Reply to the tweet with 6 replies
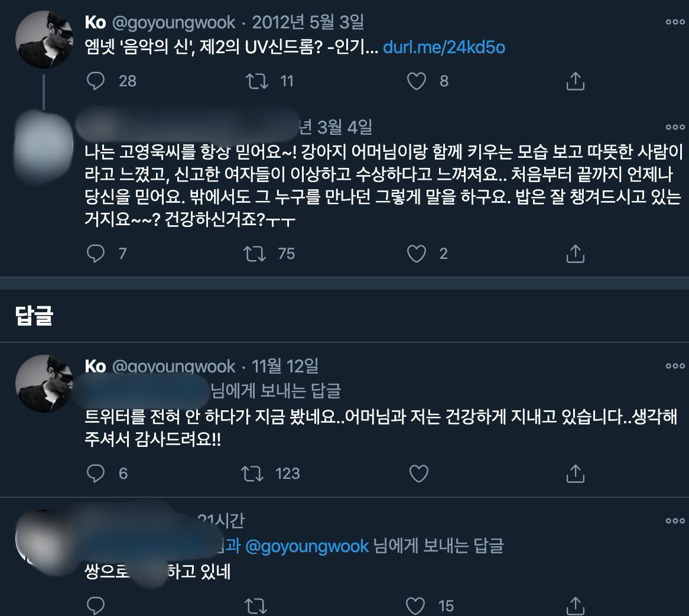The width and height of the screenshot is (689, 616). coord(95,473)
